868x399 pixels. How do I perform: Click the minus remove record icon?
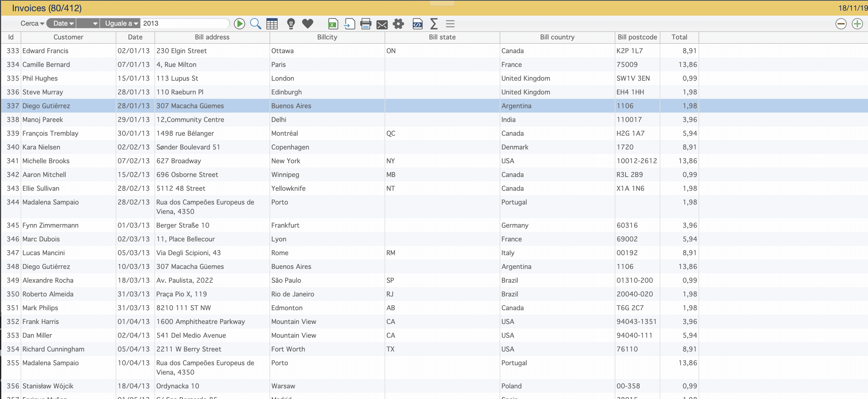(x=841, y=23)
